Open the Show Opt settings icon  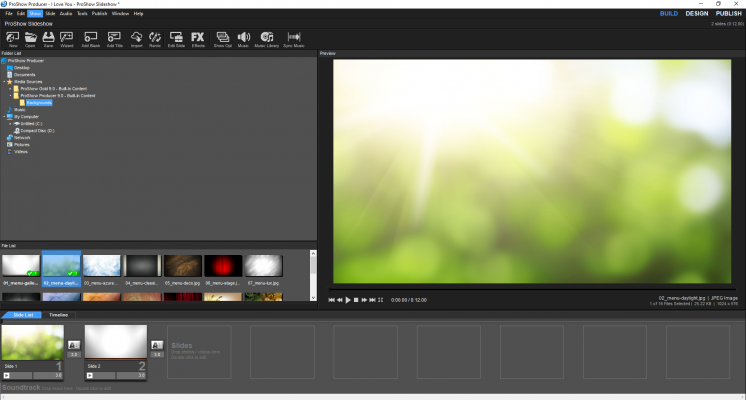coord(222,39)
